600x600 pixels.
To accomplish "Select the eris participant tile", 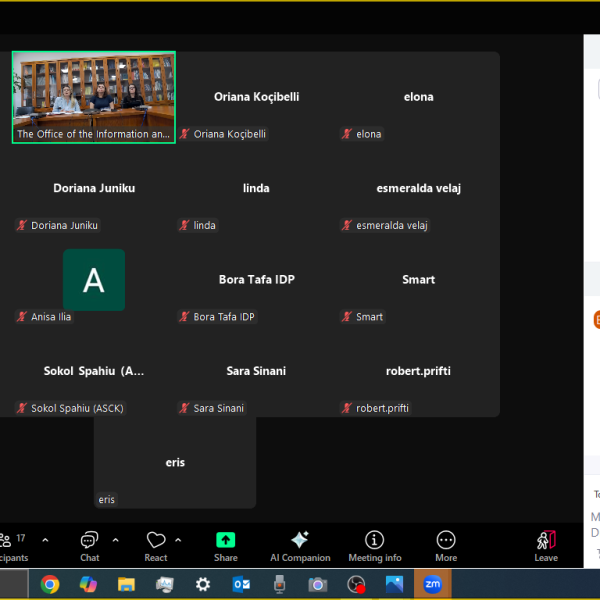I will (x=175, y=462).
